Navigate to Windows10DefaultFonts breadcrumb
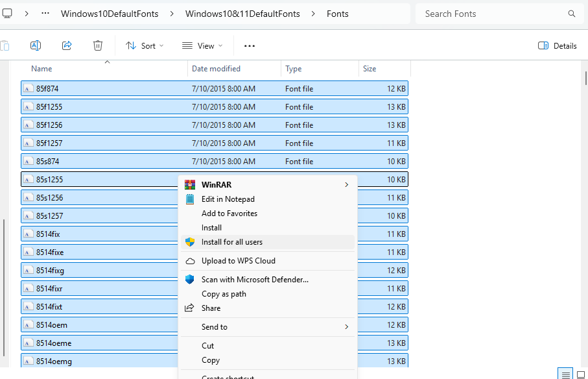Screen dimensions: 588x379 point(110,14)
